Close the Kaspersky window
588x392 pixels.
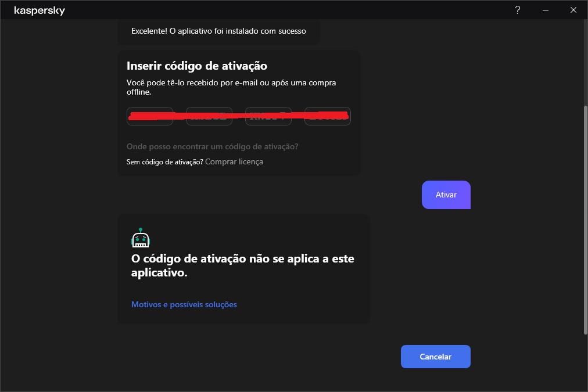(x=573, y=10)
